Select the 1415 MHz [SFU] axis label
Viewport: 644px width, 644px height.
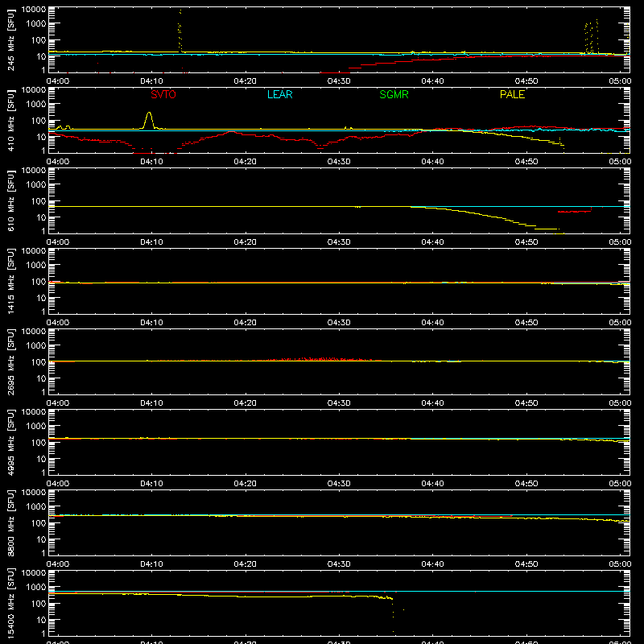(x=10, y=282)
